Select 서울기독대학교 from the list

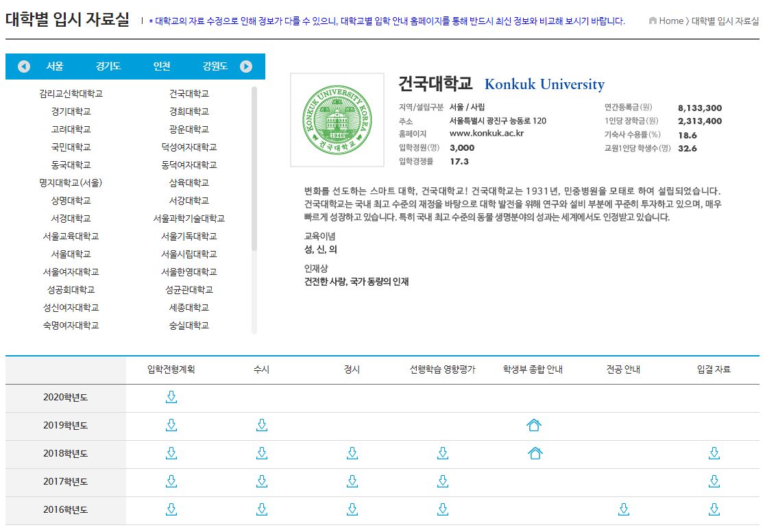[189, 237]
